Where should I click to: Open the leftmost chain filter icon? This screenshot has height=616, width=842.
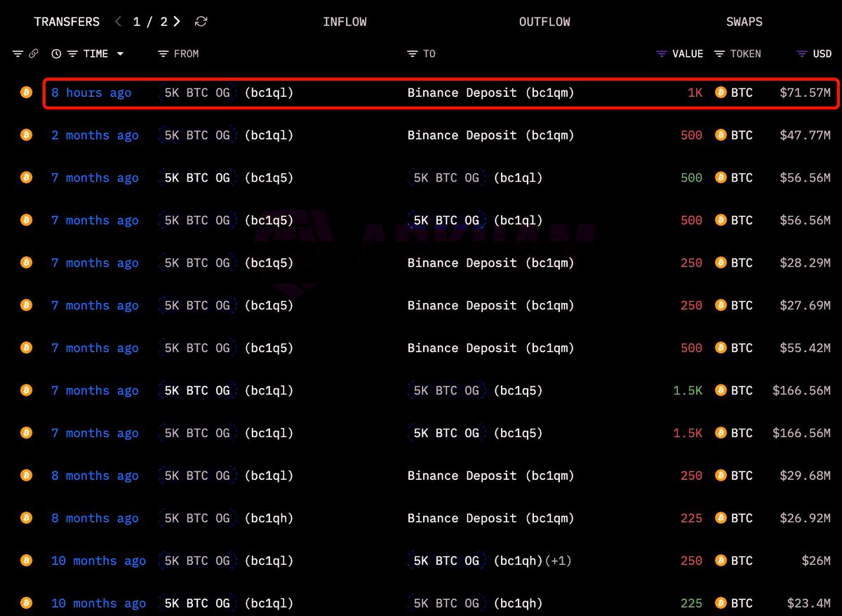[x=18, y=54]
